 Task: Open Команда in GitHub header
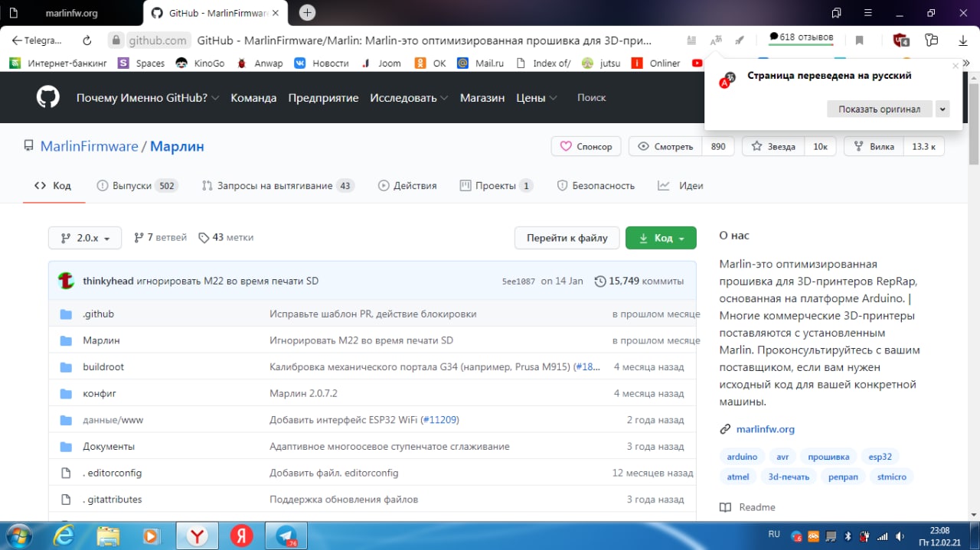point(253,98)
